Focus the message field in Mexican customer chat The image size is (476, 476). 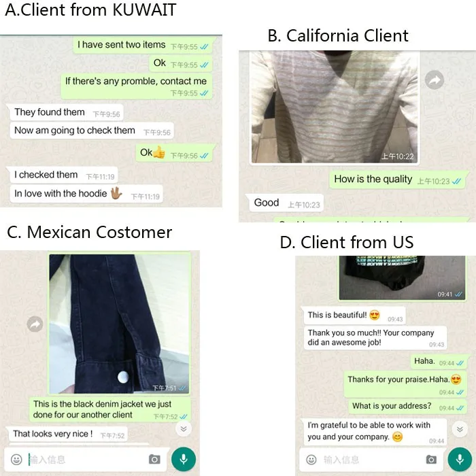pos(86,459)
